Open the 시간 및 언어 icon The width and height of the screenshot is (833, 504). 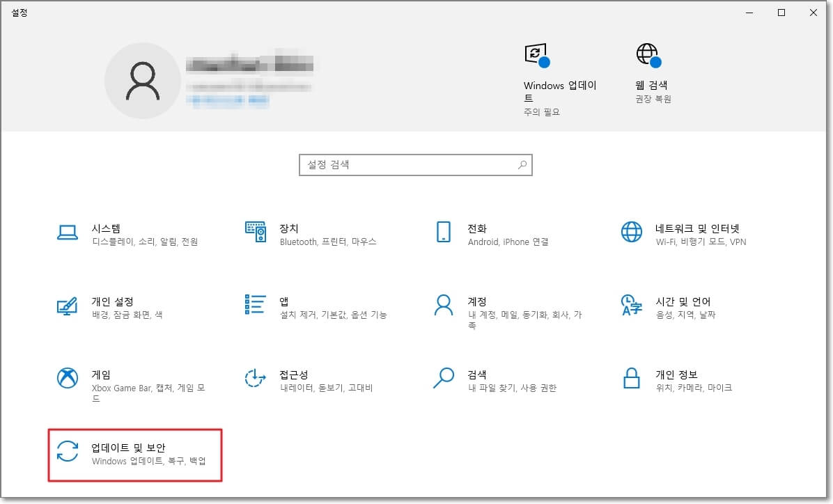click(632, 305)
